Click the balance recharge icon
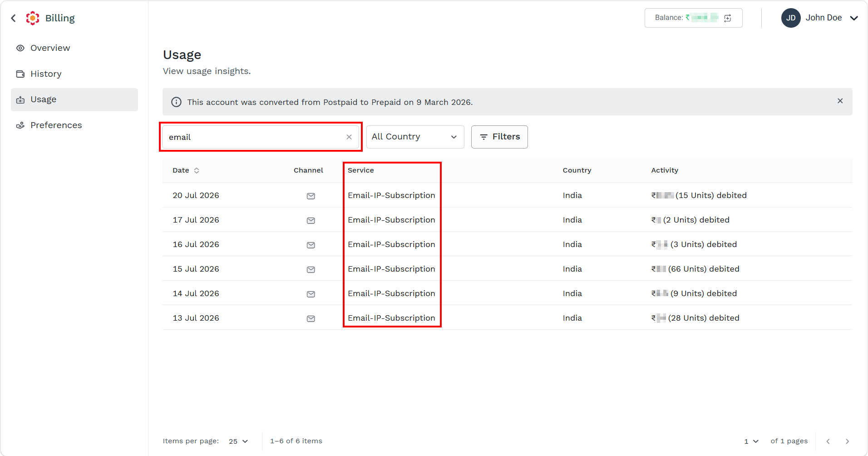 point(728,18)
